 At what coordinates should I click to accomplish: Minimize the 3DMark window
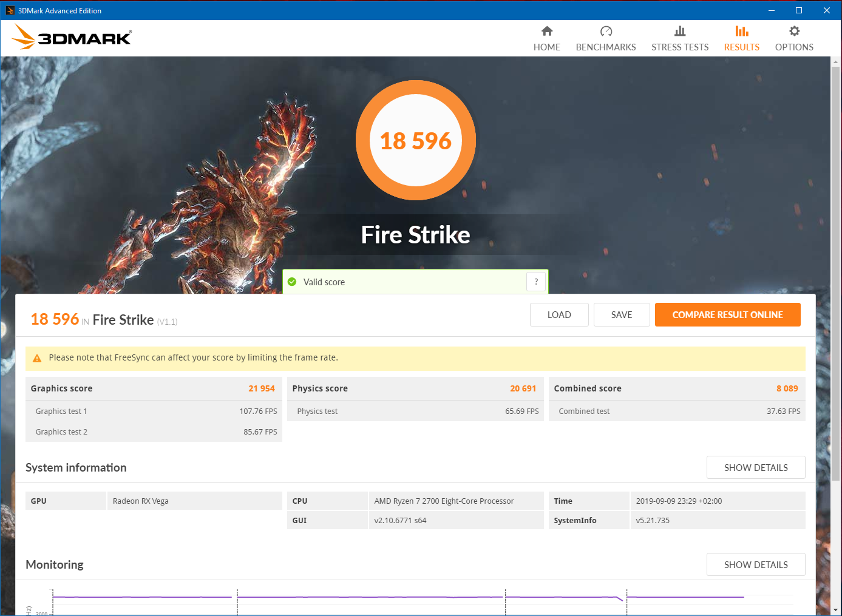772,10
